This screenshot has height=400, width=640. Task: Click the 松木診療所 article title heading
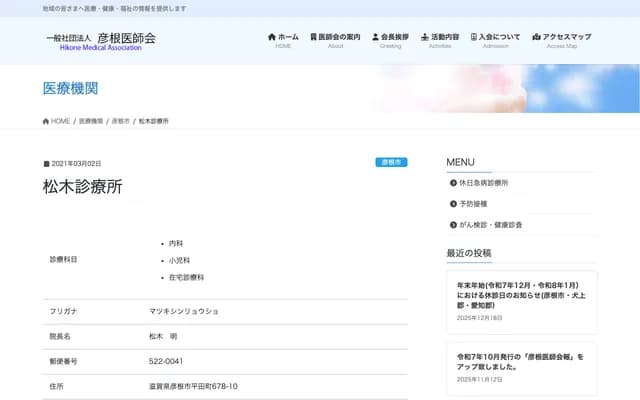[x=82, y=187]
